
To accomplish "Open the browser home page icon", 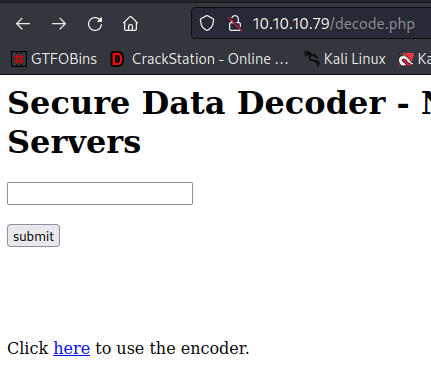I will coord(130,24).
